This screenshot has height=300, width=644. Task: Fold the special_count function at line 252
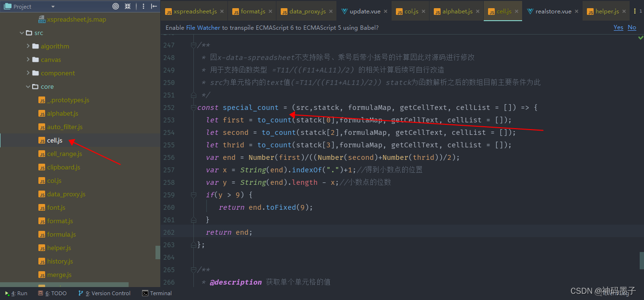click(x=193, y=108)
